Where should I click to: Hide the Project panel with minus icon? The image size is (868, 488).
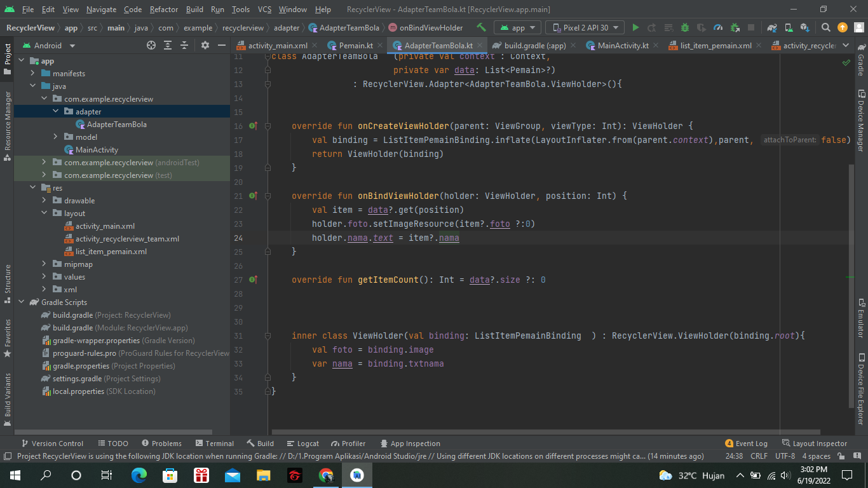221,45
